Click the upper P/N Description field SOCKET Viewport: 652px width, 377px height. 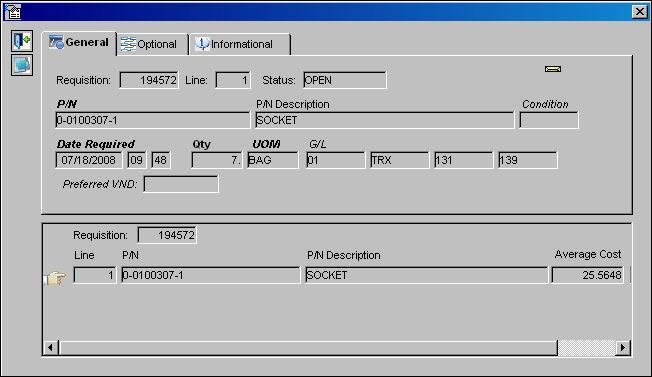point(385,120)
